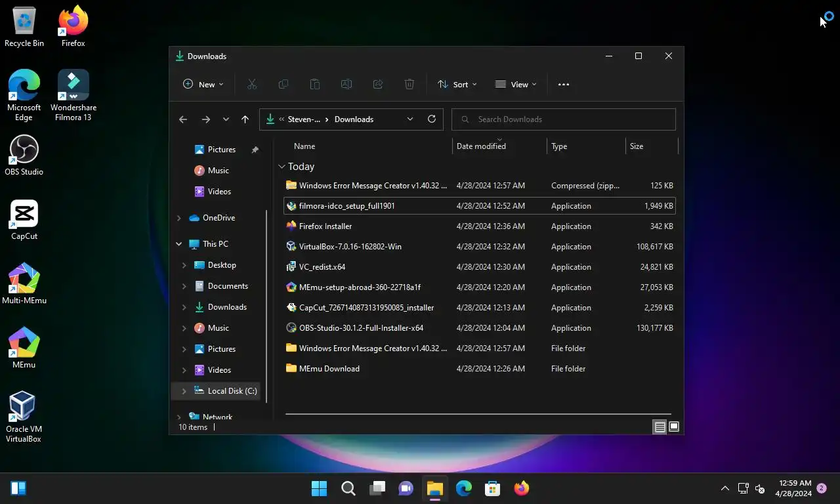Open Firefox from the taskbar
This screenshot has height=504, width=840.
point(522,488)
